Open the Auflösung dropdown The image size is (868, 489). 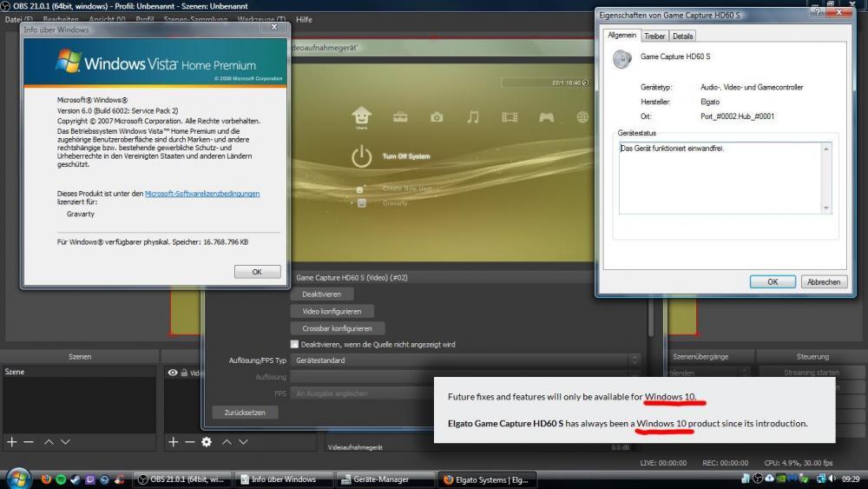coord(465,377)
